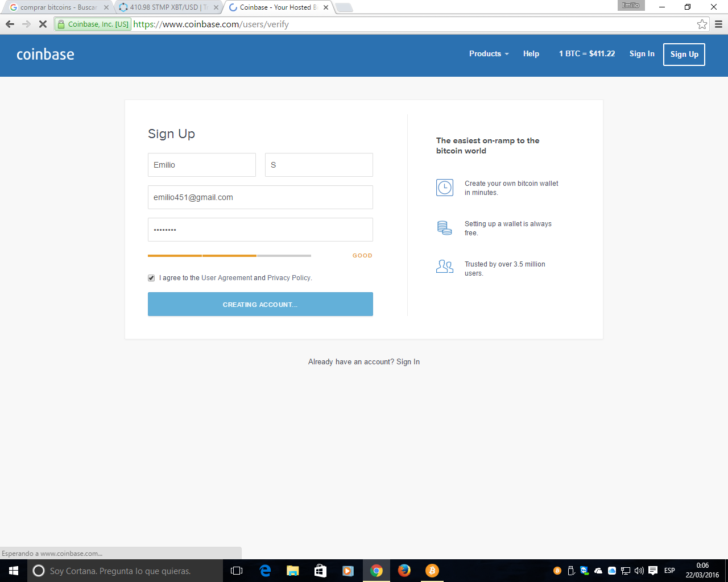
Task: Focus the first name field containing Emilio
Action: [202, 165]
